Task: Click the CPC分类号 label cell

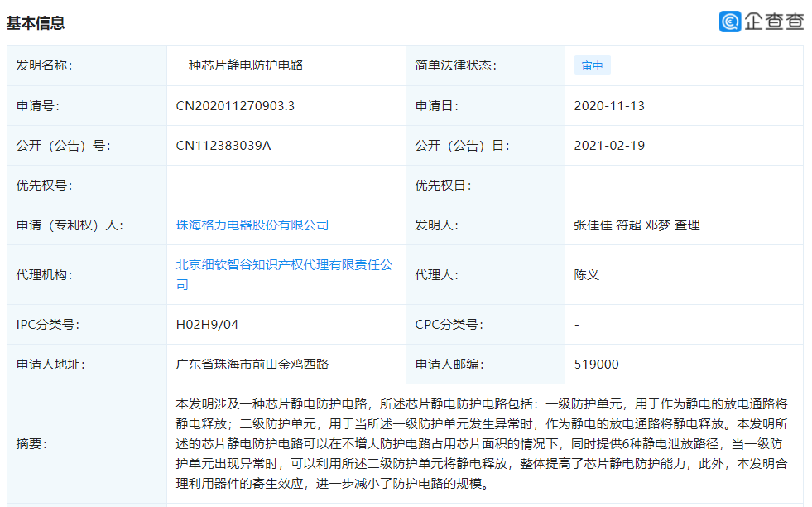Action: point(485,325)
